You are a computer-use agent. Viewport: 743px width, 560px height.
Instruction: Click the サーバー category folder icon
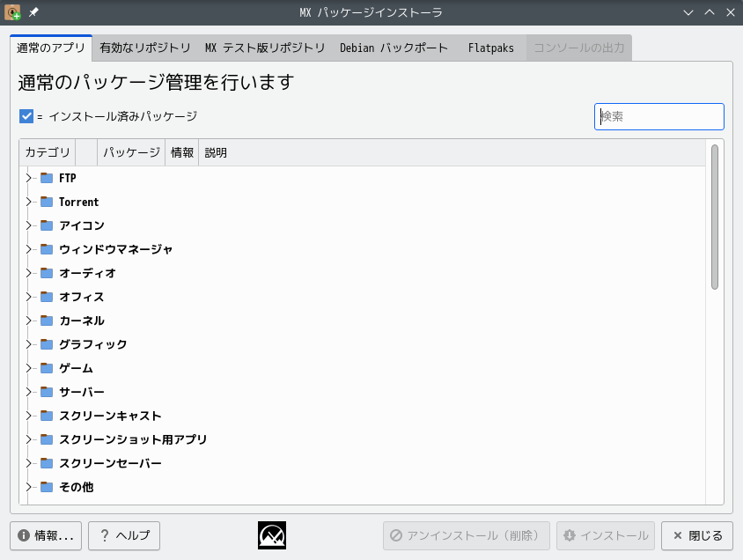tap(46, 392)
